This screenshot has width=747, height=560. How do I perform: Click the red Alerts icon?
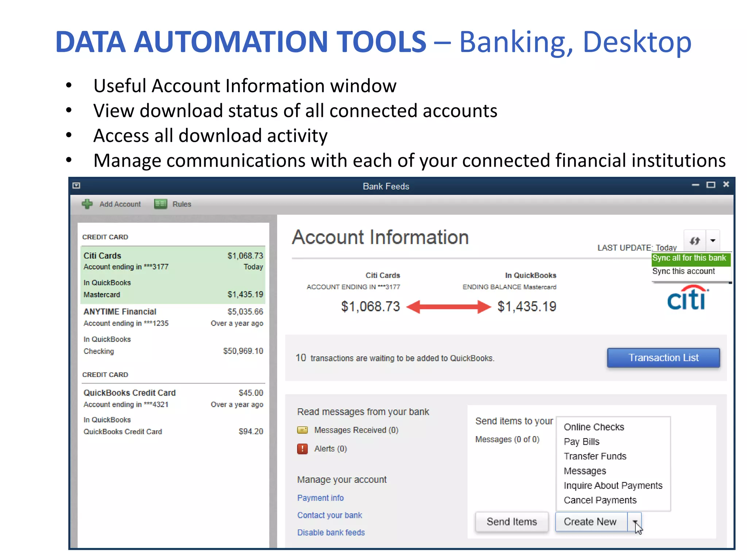pyautogui.click(x=302, y=449)
